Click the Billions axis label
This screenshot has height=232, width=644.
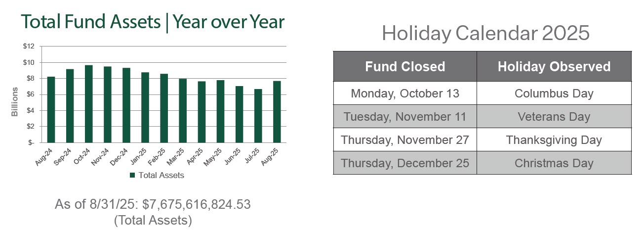15,102
